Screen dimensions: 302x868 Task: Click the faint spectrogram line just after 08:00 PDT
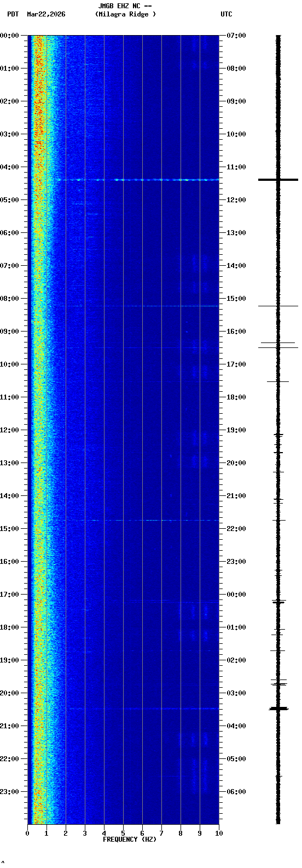click(x=142, y=306)
